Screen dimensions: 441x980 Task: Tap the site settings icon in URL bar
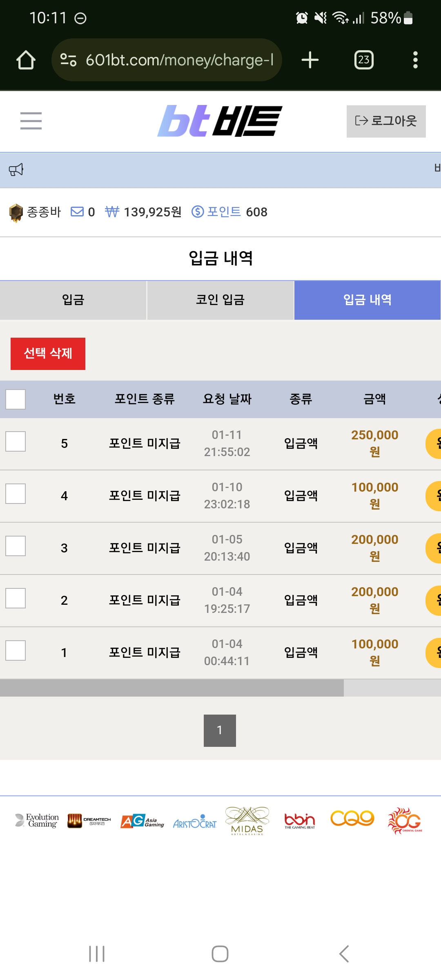pos(68,60)
